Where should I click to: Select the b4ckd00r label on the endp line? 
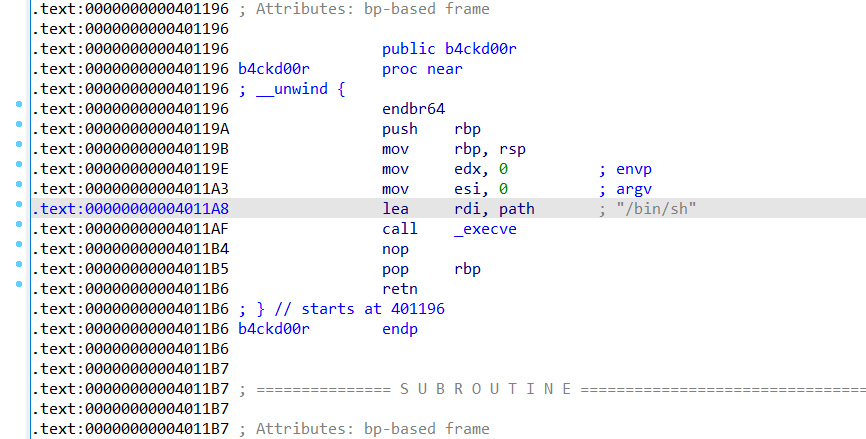point(274,329)
